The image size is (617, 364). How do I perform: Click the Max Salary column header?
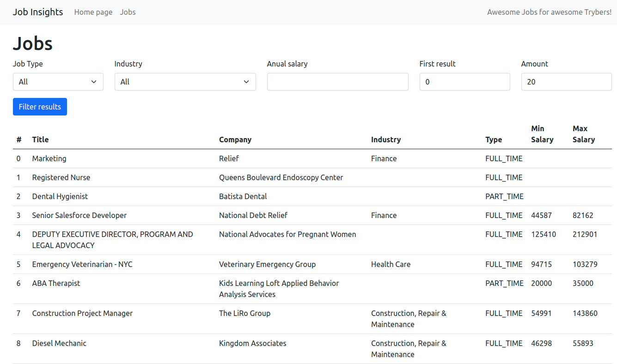pos(584,134)
